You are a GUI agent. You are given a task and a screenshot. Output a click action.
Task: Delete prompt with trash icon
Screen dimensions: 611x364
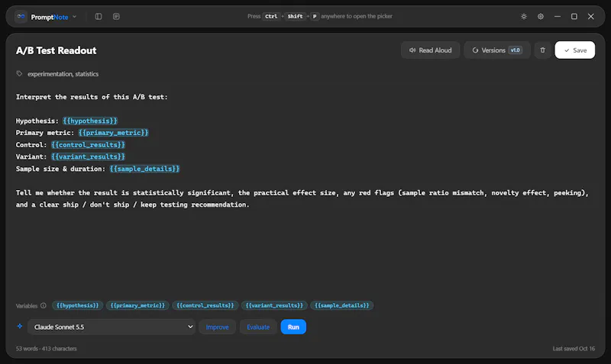[x=542, y=50]
